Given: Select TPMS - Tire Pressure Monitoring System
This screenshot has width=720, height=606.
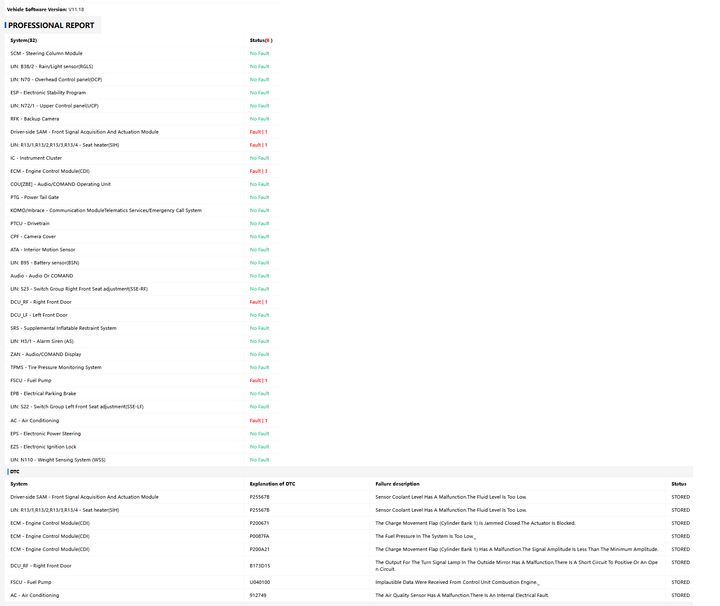Looking at the screenshot, I should pos(56,367).
